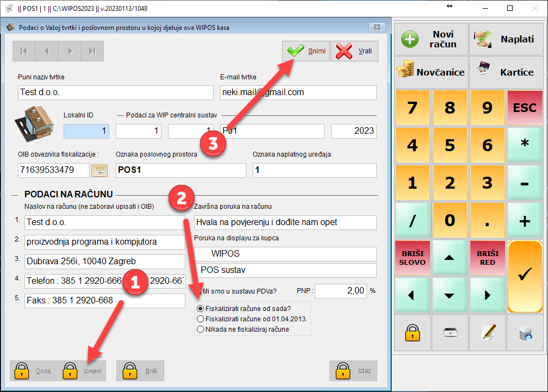
Task: Open the Kartice card payment button
Action: (x=506, y=72)
